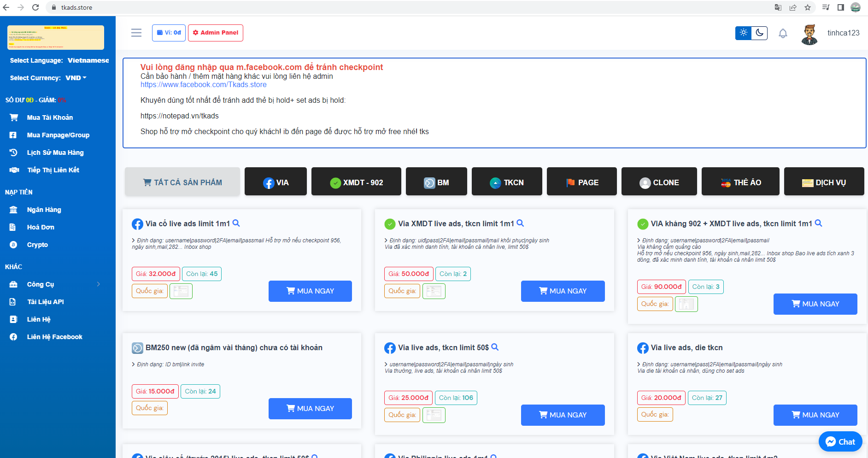This screenshot has height=458, width=868.
Task: Select the TẤT CẢ SẢN PHẨM tab
Action: [x=182, y=182]
